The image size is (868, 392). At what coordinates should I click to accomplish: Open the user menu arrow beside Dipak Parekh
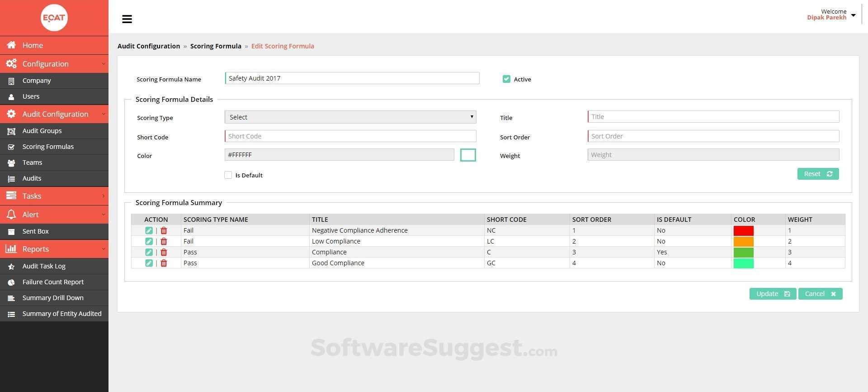[853, 15]
